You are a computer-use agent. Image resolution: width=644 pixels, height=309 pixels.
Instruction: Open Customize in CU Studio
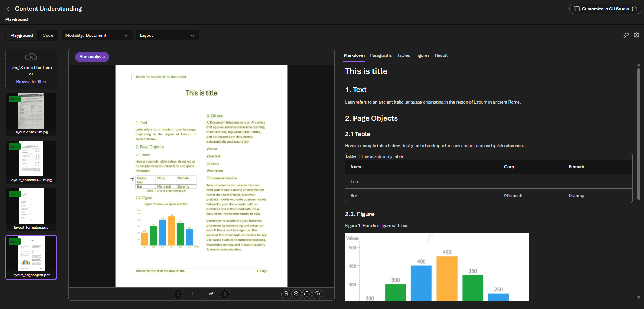[x=605, y=9]
